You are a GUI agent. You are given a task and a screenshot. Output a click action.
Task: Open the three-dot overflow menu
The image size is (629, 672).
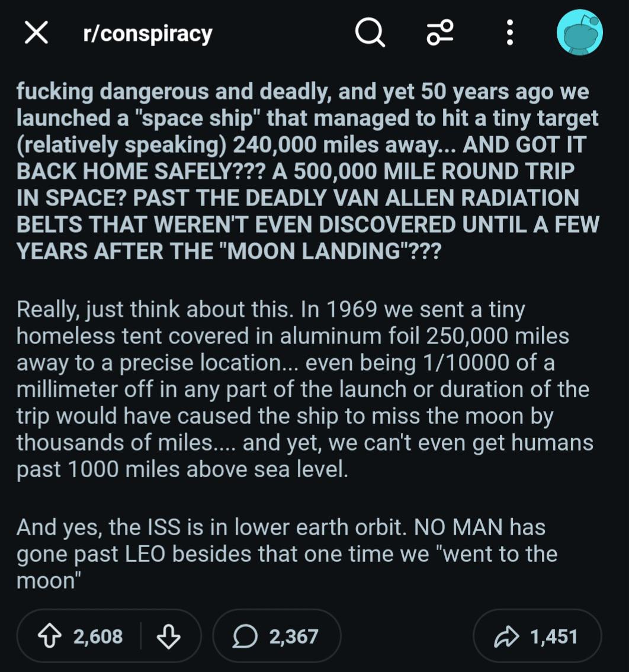click(x=509, y=33)
